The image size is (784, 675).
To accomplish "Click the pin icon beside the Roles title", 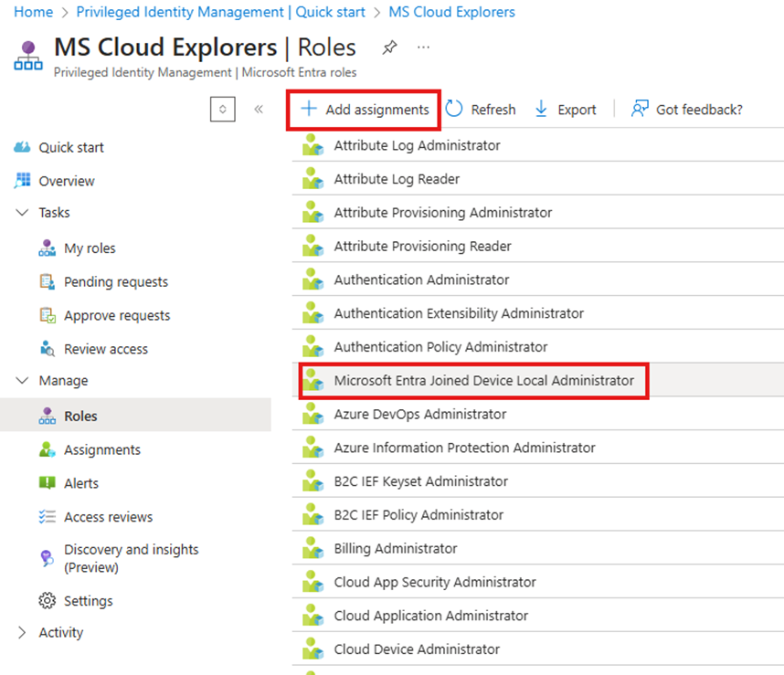I will pos(389,47).
